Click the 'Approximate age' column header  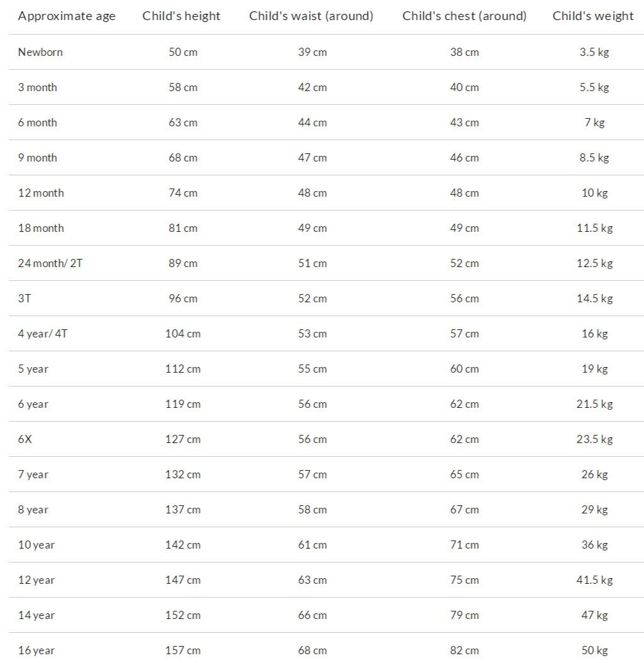click(x=67, y=16)
